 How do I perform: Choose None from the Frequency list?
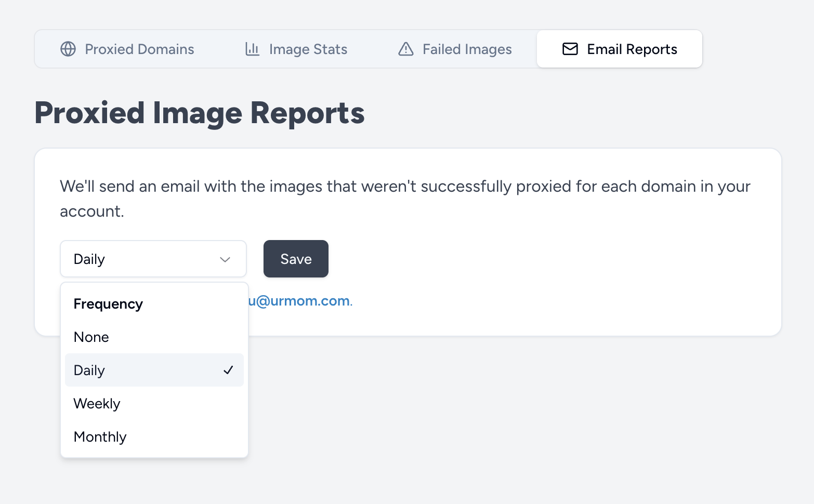tap(91, 337)
